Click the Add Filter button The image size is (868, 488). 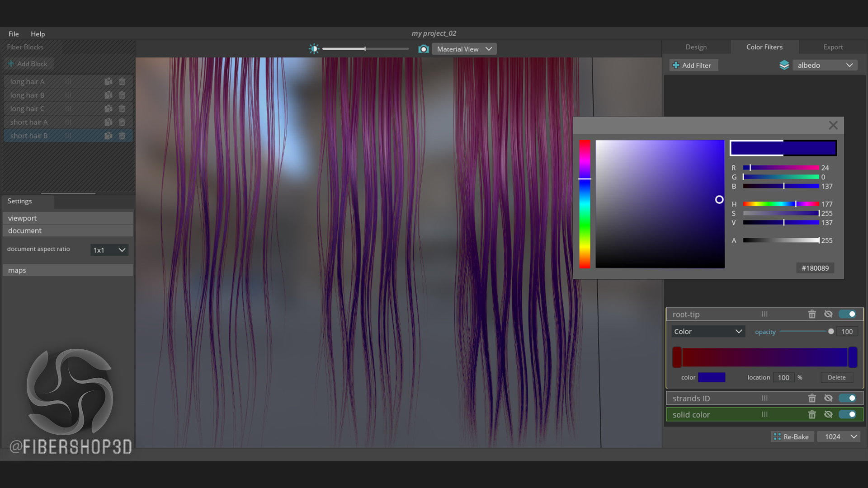coord(693,66)
